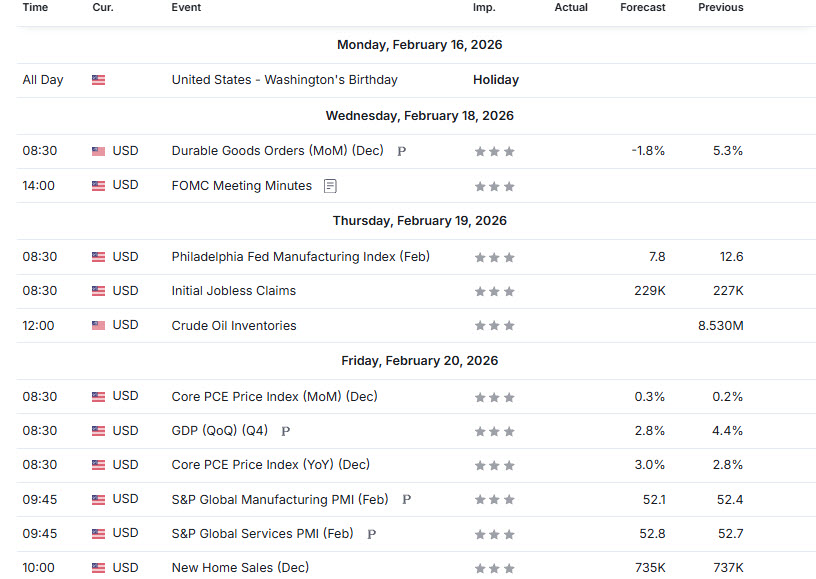
Task: Click the Previous column header
Action: tap(720, 7)
